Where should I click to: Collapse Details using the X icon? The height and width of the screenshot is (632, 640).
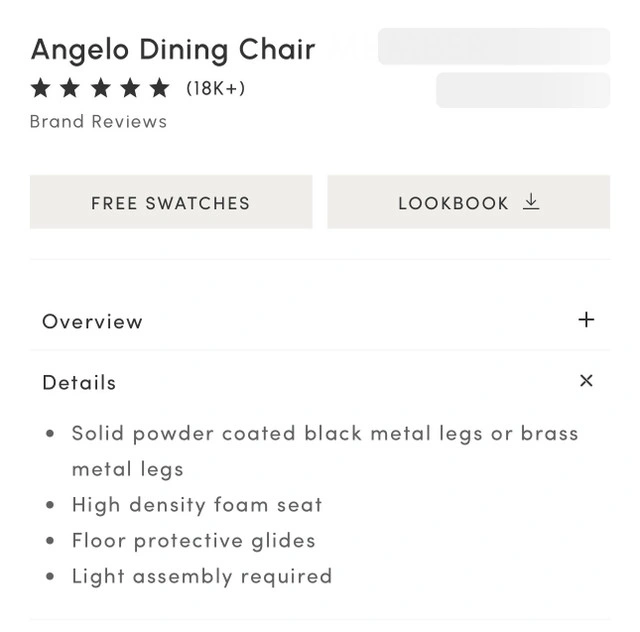pos(586,381)
